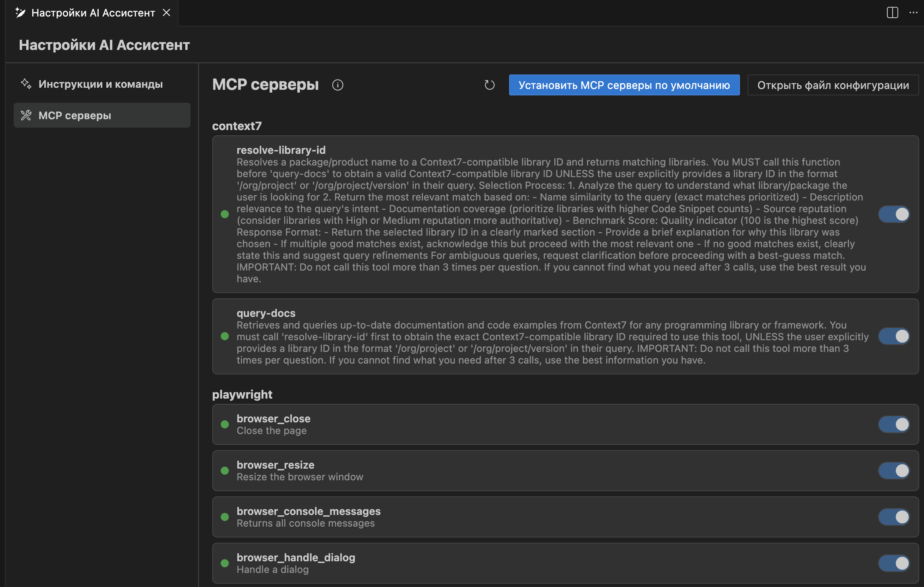The height and width of the screenshot is (587, 924).
Task: Disable the browser_resize tool switch
Action: point(894,471)
